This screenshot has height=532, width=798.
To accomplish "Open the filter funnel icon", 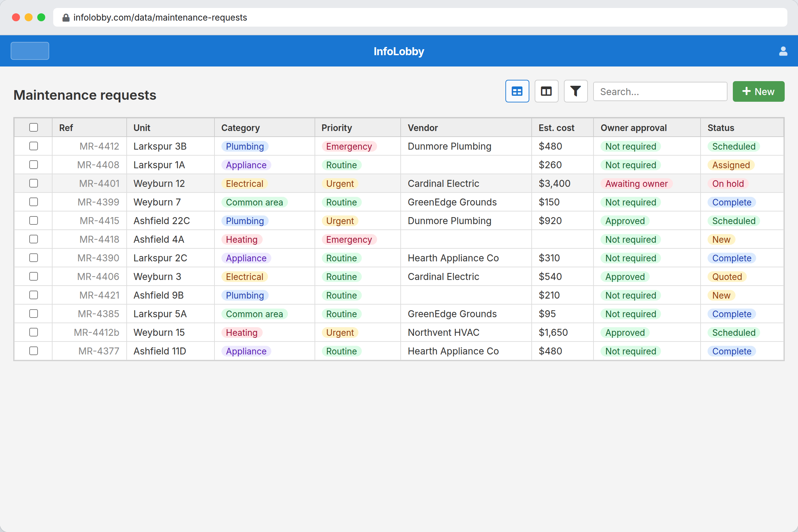I will (576, 91).
